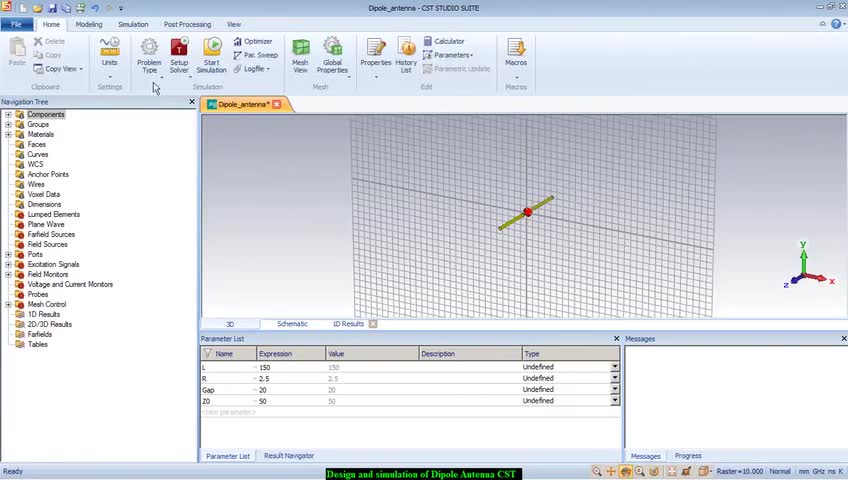Click the Copy View button

point(58,69)
